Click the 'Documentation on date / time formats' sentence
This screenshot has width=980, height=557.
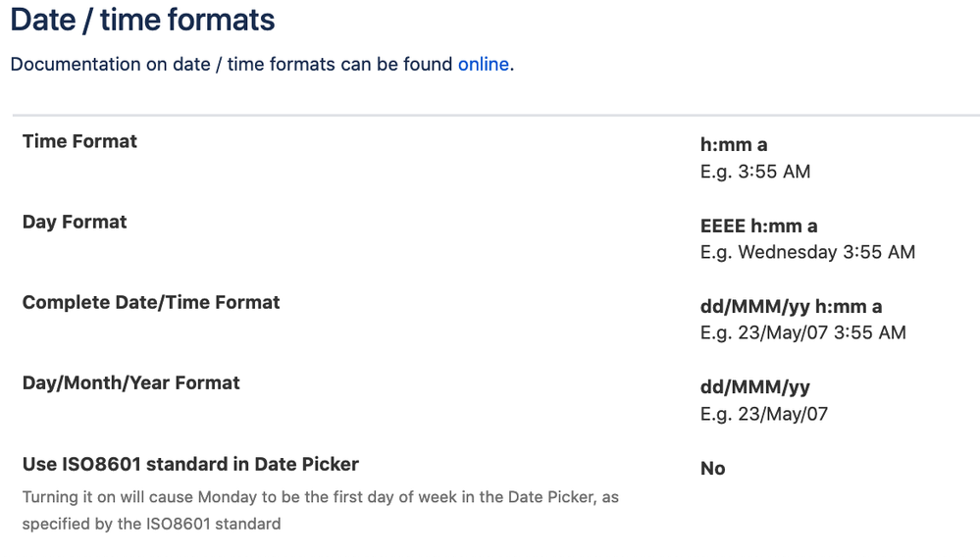[232, 65]
